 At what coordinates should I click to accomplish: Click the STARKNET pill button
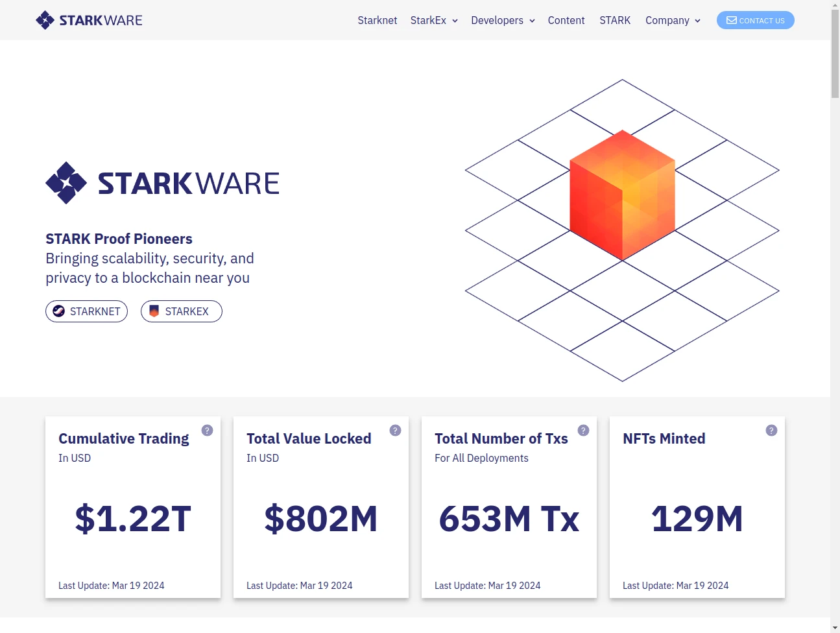[86, 311]
